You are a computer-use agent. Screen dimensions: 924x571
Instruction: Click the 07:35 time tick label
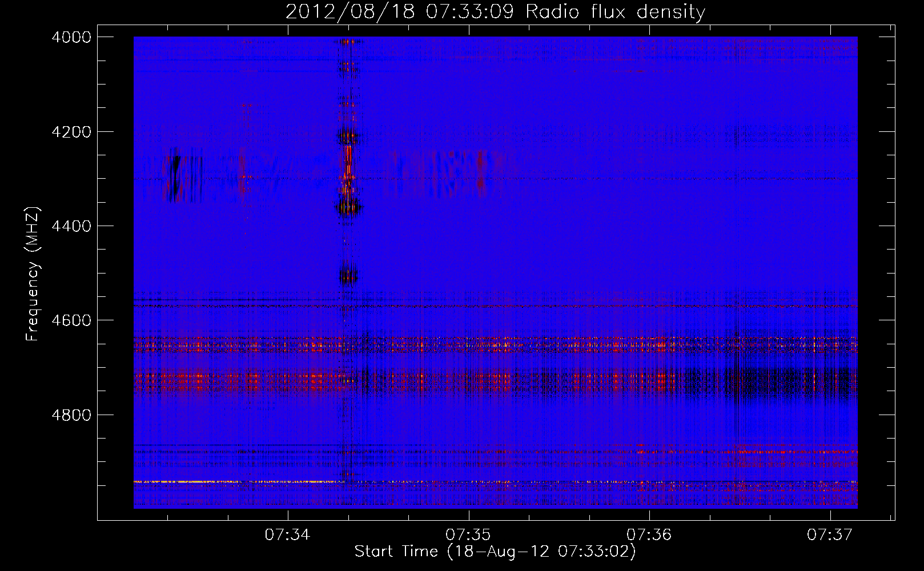[x=469, y=534]
